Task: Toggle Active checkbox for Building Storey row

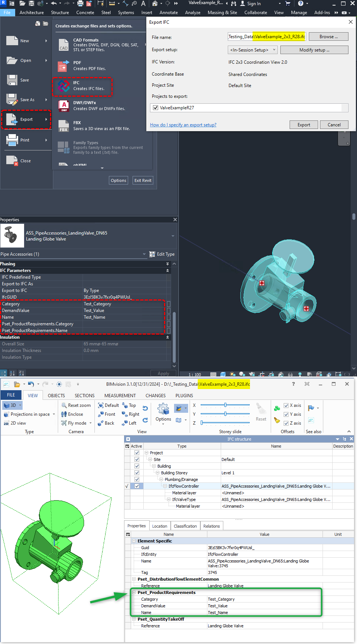Action: tap(137, 473)
